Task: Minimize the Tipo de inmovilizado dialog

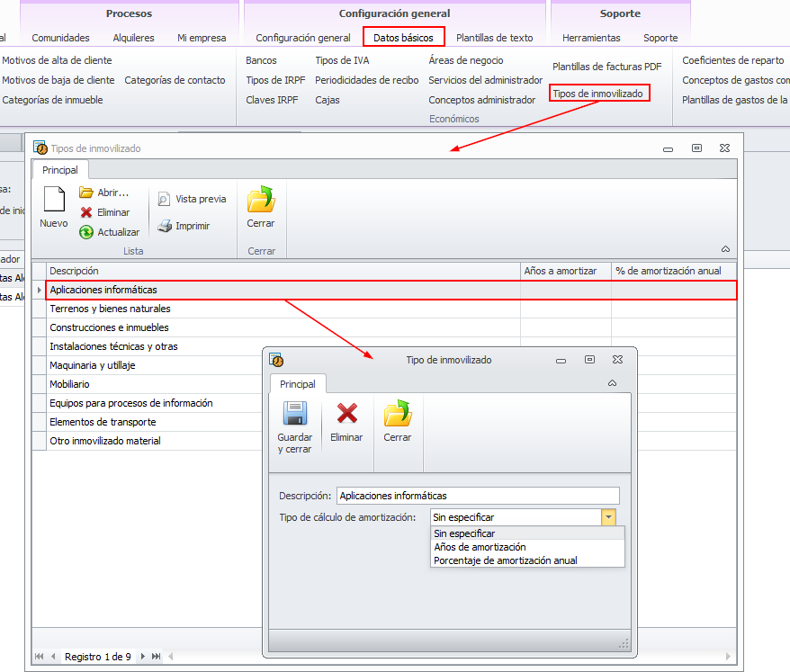Action: coord(561,361)
